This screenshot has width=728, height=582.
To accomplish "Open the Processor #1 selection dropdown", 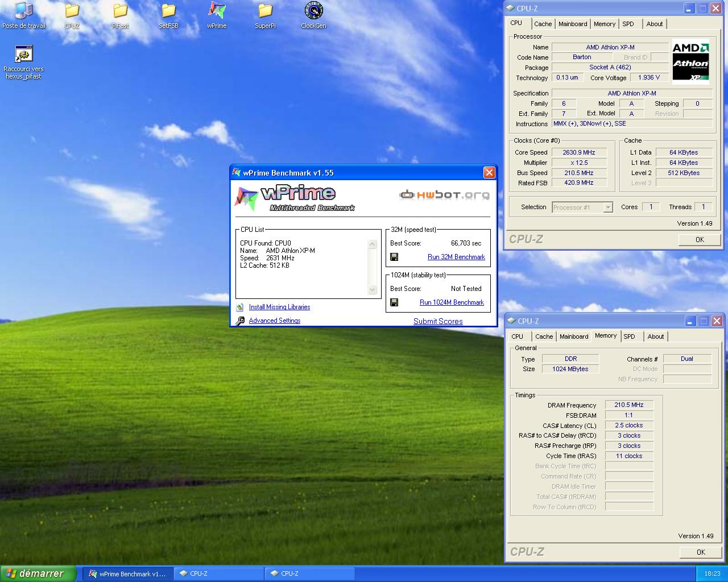I will click(582, 207).
